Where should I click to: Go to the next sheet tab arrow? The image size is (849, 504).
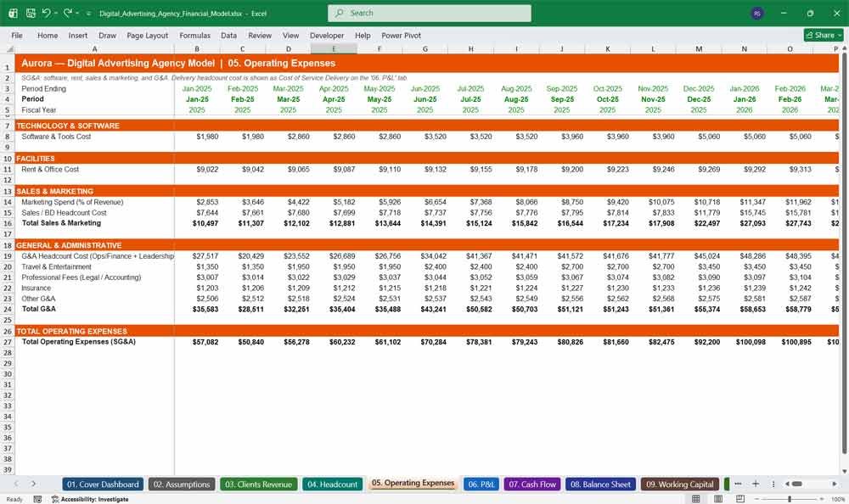point(34,484)
